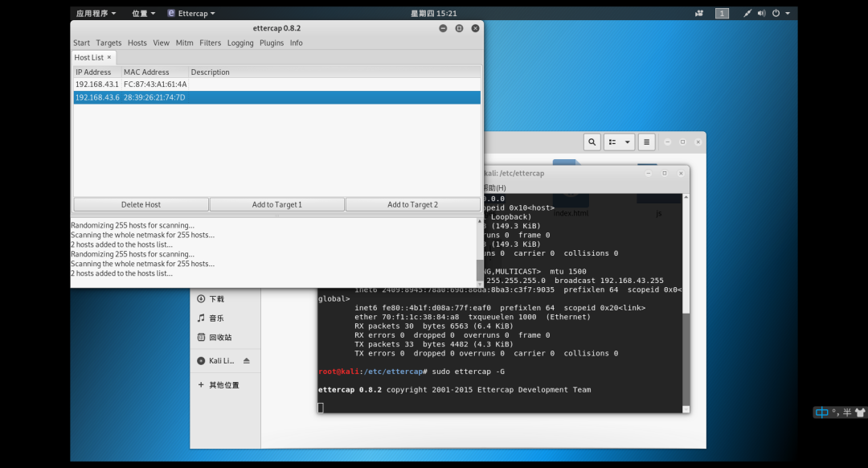Open the 帮助(H) menu in terminal
The height and width of the screenshot is (468, 868).
[494, 187]
